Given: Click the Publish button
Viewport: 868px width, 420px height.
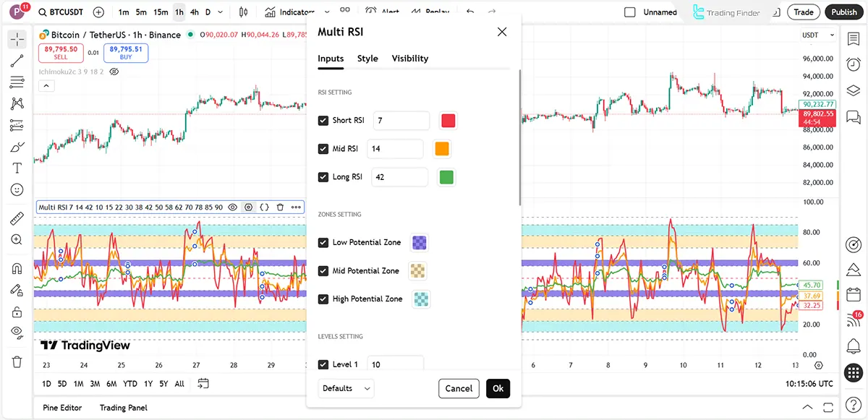Looking at the screenshot, I should (x=843, y=12).
